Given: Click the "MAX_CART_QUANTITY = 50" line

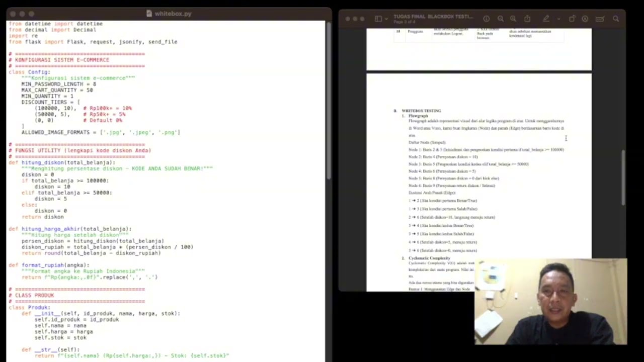Looking at the screenshot, I should click(57, 90).
